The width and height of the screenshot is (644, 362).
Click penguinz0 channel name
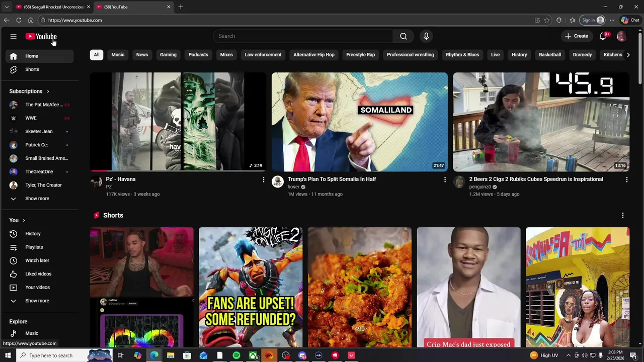click(x=480, y=187)
